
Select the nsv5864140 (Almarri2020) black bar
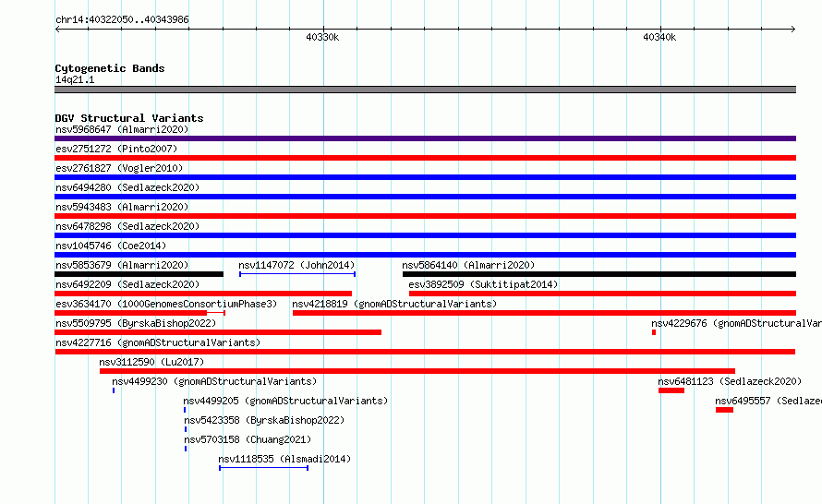pos(599,274)
